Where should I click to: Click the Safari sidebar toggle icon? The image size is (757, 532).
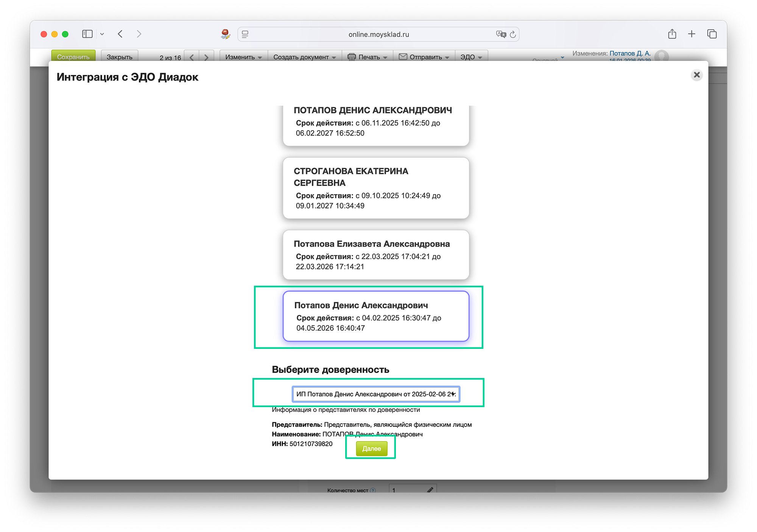(87, 34)
